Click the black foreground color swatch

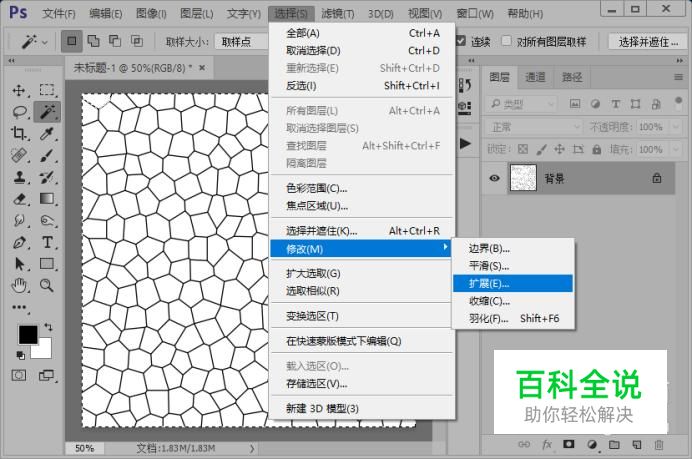coord(27,335)
